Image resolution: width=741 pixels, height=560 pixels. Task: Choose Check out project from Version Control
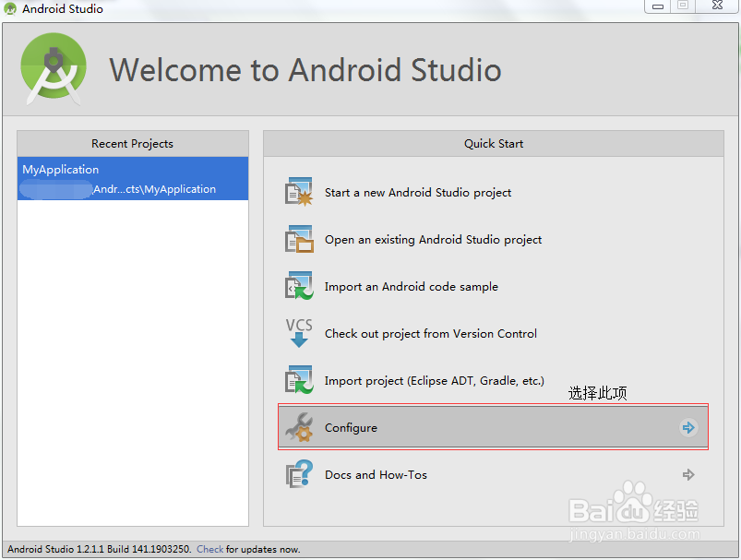tap(431, 334)
